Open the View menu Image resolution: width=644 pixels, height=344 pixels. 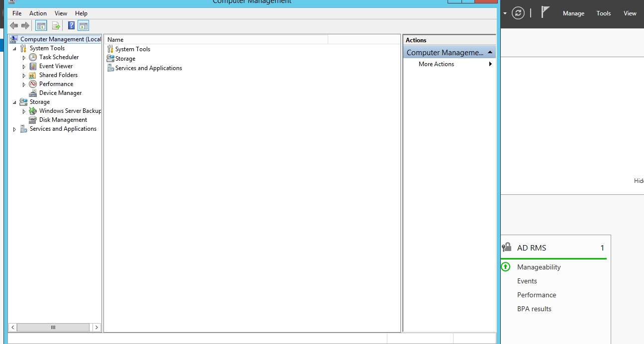61,13
